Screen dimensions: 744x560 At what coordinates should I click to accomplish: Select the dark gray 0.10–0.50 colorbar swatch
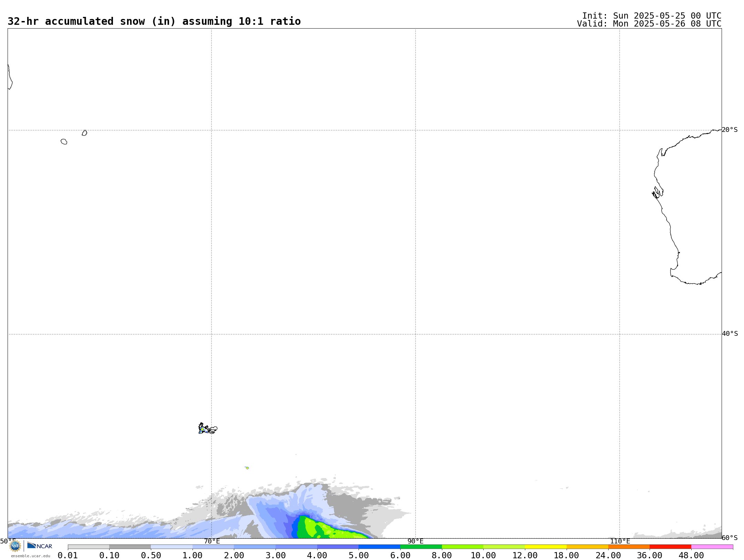point(130,547)
